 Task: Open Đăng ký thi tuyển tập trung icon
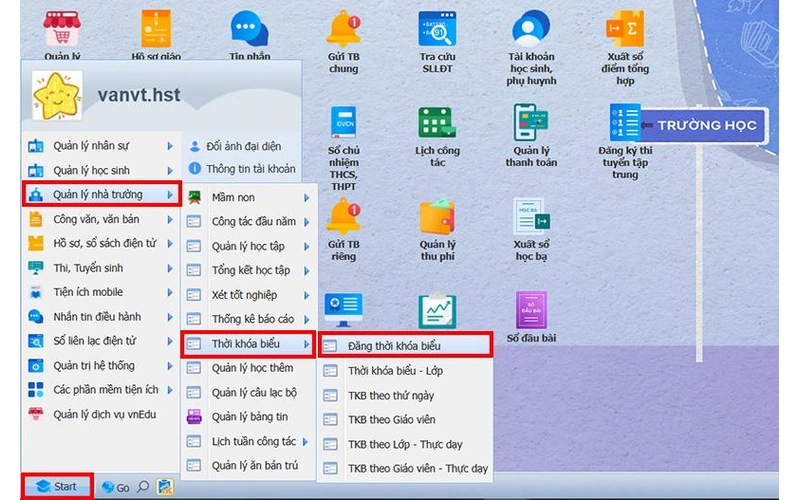pos(624,123)
